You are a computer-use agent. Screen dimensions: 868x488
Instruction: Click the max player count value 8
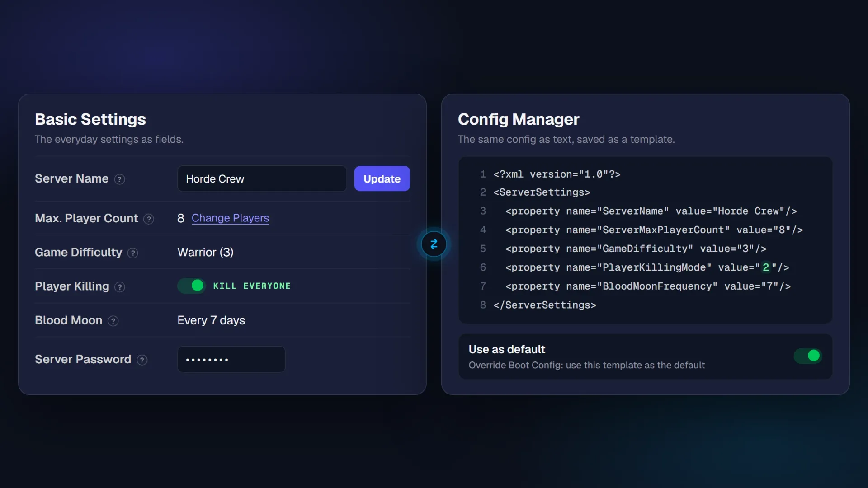tap(181, 218)
